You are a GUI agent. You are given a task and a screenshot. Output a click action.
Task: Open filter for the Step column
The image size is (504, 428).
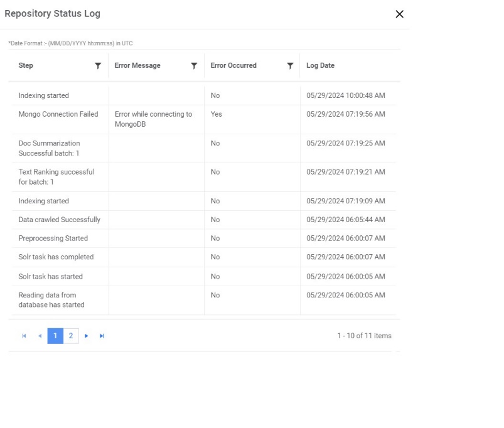(98, 66)
